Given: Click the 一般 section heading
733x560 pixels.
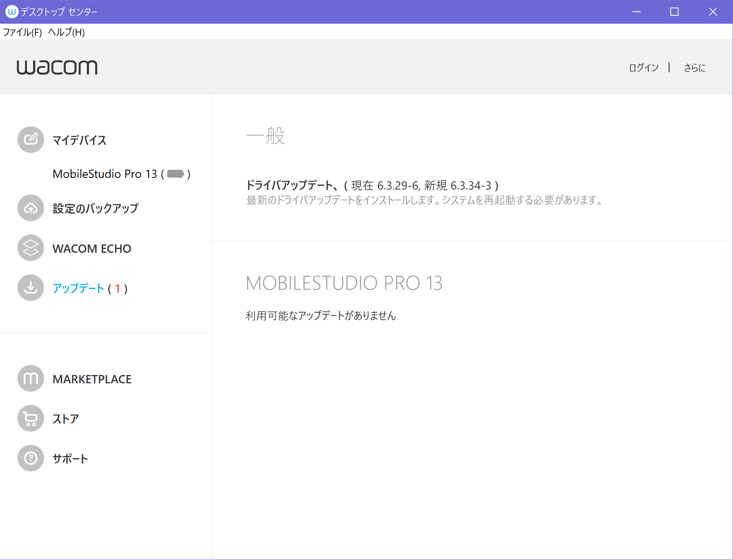Looking at the screenshot, I should [x=266, y=136].
